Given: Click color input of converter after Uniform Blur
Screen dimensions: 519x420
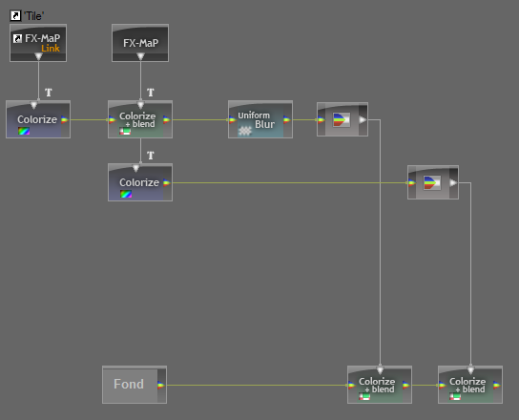Looking at the screenshot, I should [x=322, y=119].
